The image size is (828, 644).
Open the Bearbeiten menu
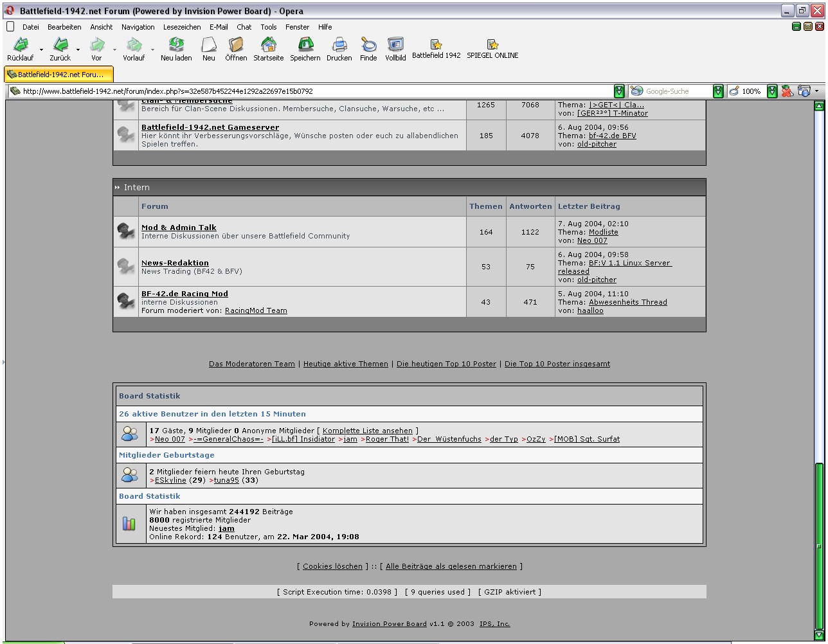pos(64,27)
